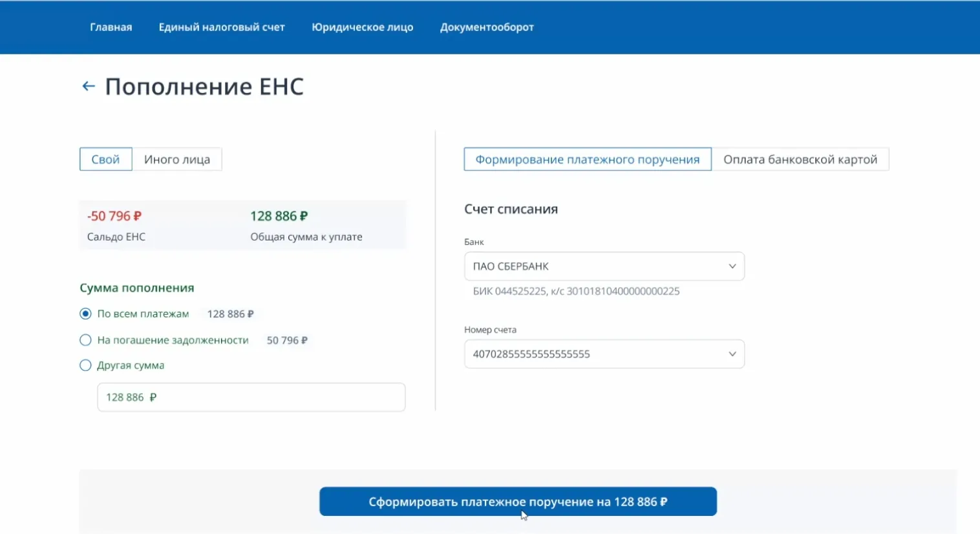
Task: Open the Юридическое лицо section
Action: 362,27
